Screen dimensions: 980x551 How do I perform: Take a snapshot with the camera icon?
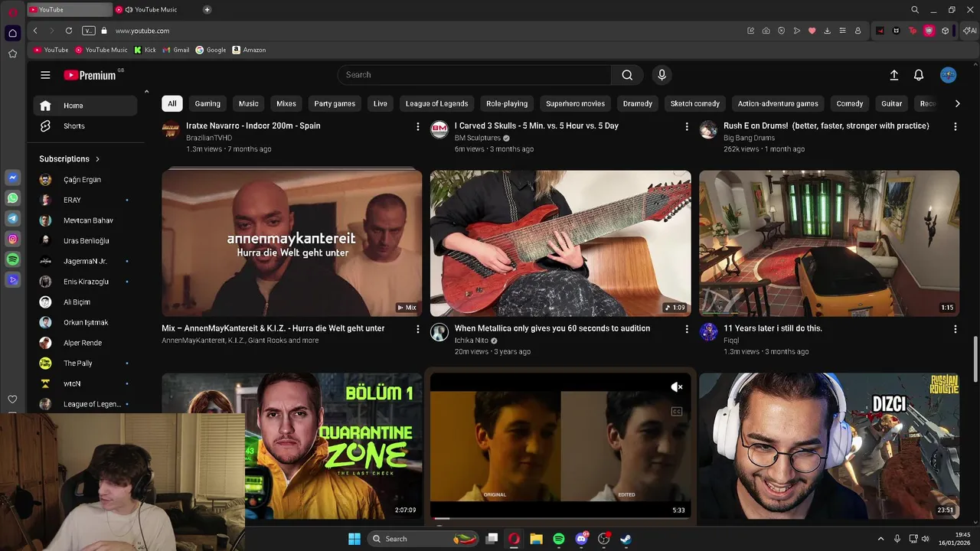click(x=766, y=31)
